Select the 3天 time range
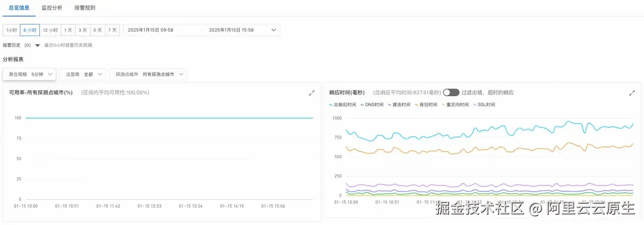The width and height of the screenshot is (644, 225). (x=83, y=30)
